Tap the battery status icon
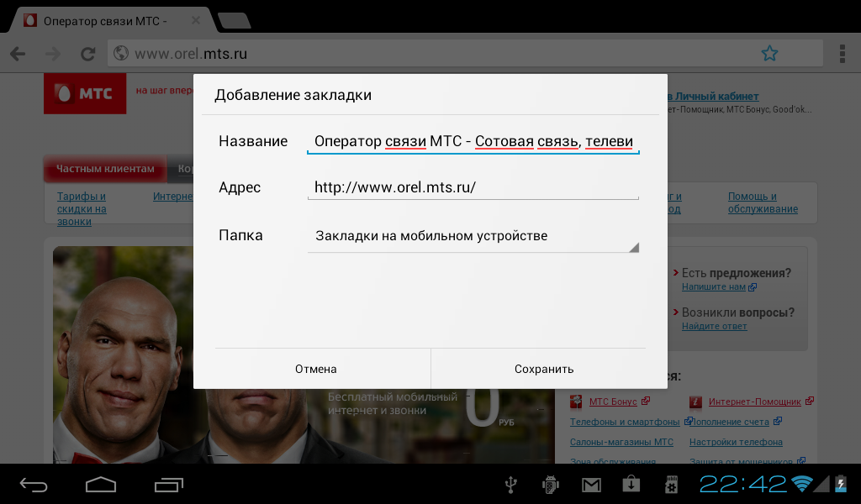The image size is (861, 504). 841,483
